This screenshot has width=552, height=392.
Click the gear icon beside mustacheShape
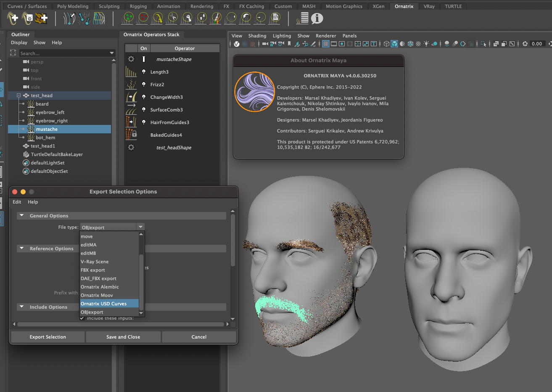131,59
